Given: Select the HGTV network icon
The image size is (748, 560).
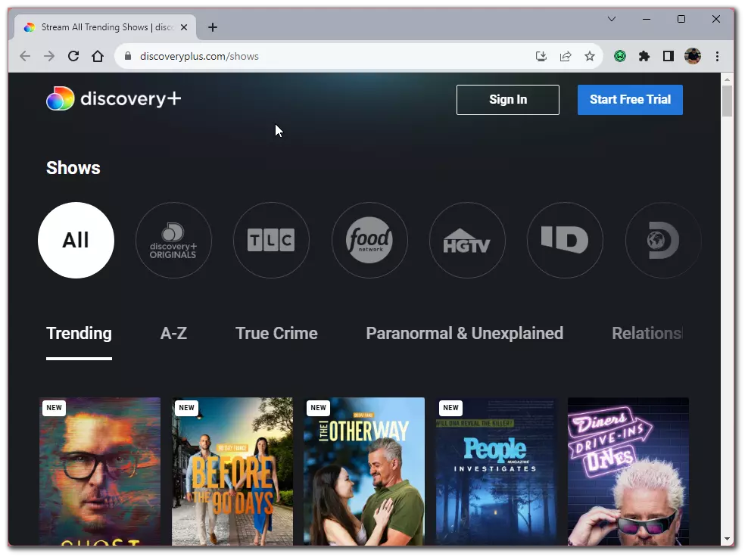Looking at the screenshot, I should point(468,240).
